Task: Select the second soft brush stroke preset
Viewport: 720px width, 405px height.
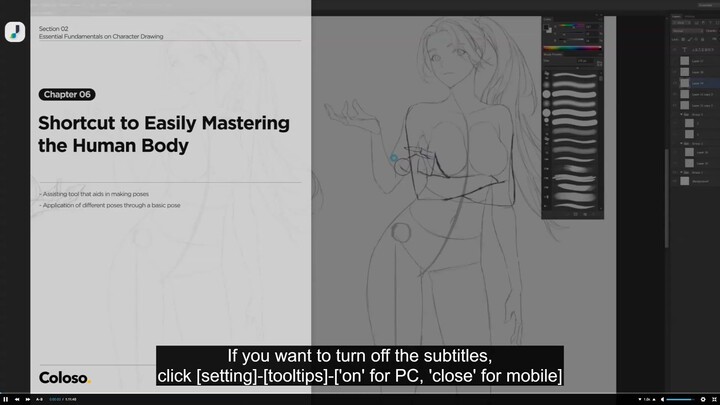Action: tap(574, 84)
